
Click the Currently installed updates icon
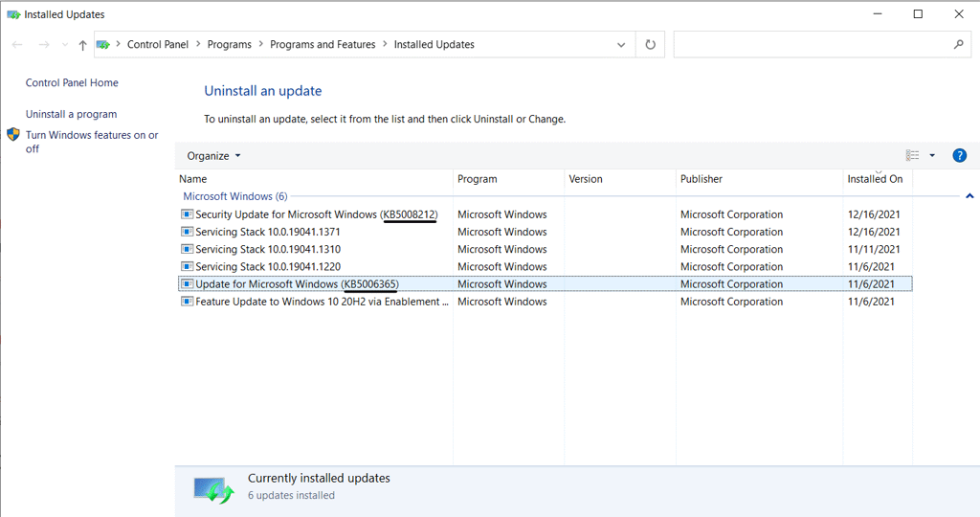pyautogui.click(x=213, y=489)
